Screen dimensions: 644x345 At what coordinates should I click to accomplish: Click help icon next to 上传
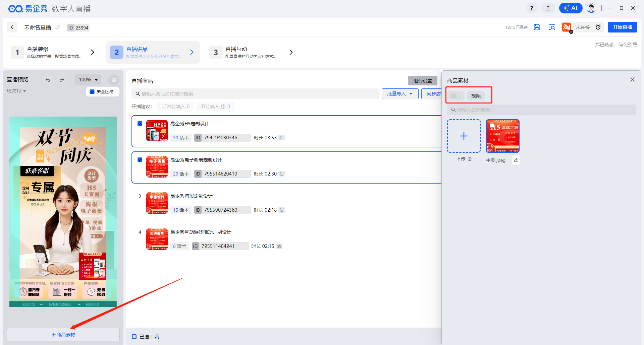[470, 159]
